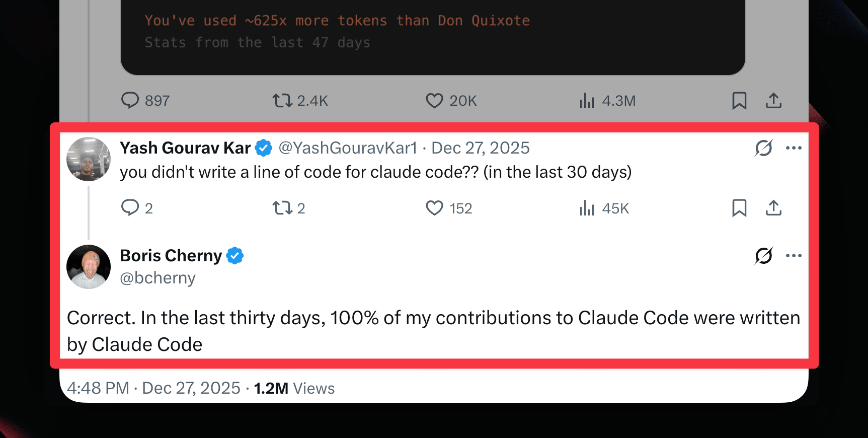Like the top tweet with 20K likes
The height and width of the screenshot is (438, 868).
pyautogui.click(x=434, y=101)
